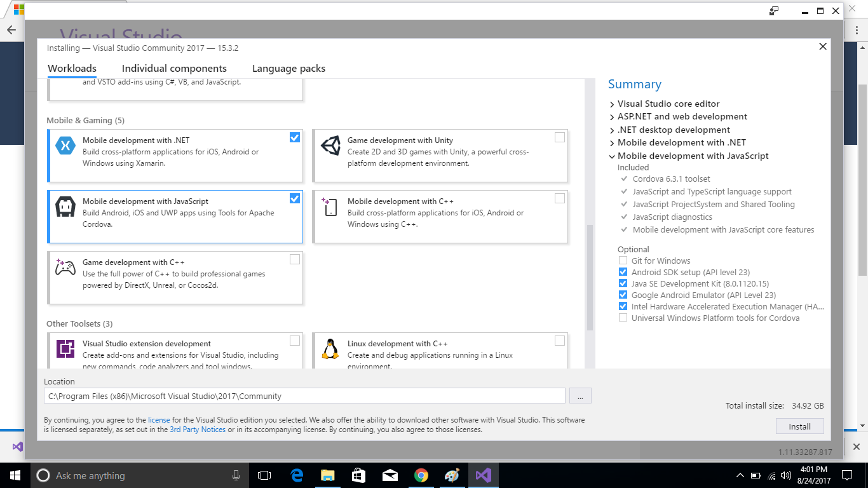Click the Total install size value
Screen dimensions: 868x488
pyautogui.click(x=808, y=405)
